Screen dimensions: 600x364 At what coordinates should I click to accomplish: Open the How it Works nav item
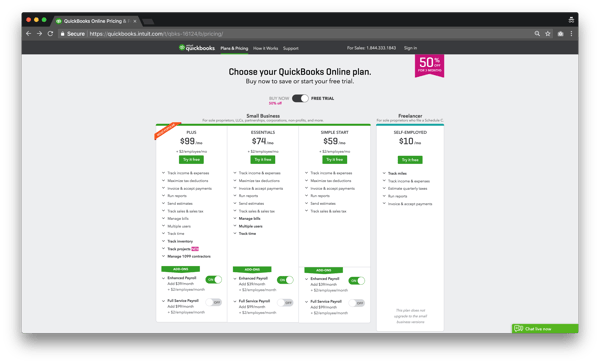click(x=266, y=48)
